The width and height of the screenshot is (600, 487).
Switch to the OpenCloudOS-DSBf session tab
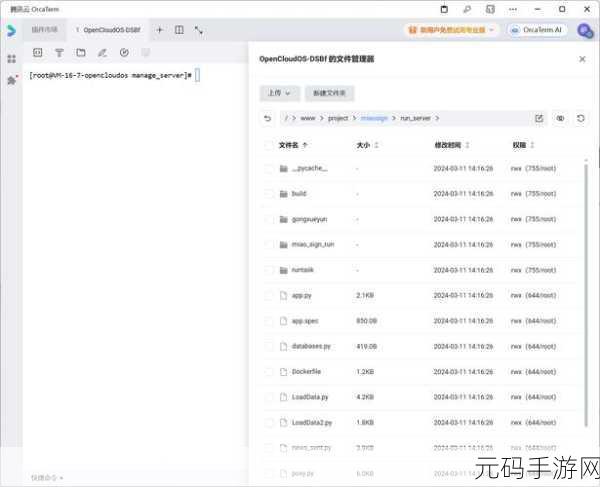[109, 30]
